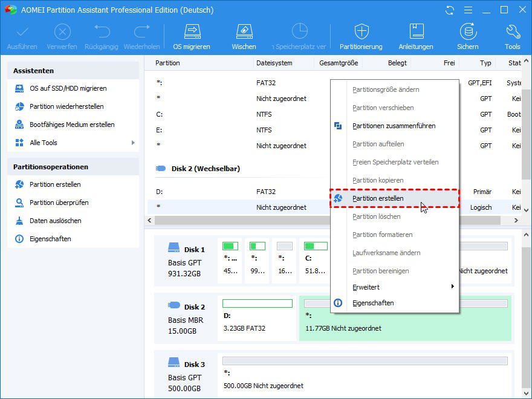Open Bootfähiges Medium erstellen assistant
The image size is (532, 399).
coord(73,125)
